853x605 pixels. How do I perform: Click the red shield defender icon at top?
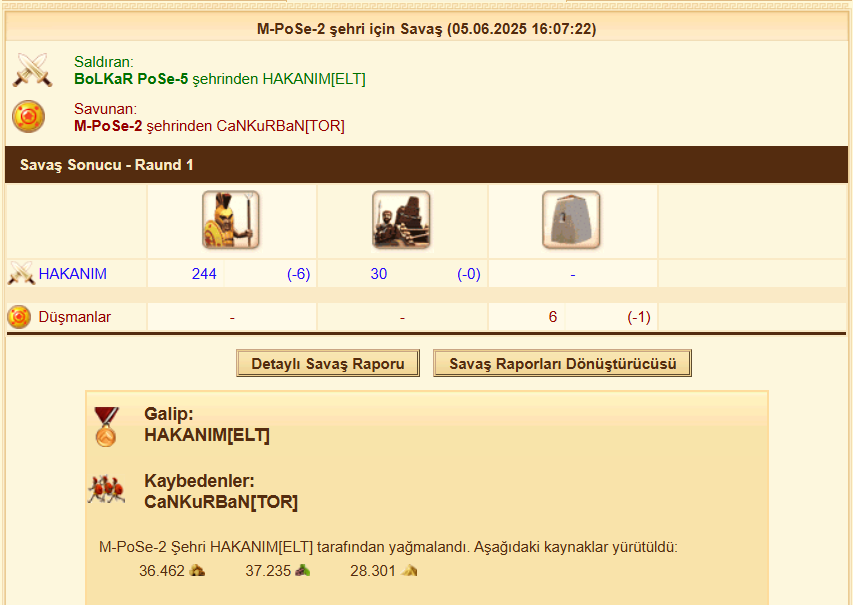pos(28,116)
